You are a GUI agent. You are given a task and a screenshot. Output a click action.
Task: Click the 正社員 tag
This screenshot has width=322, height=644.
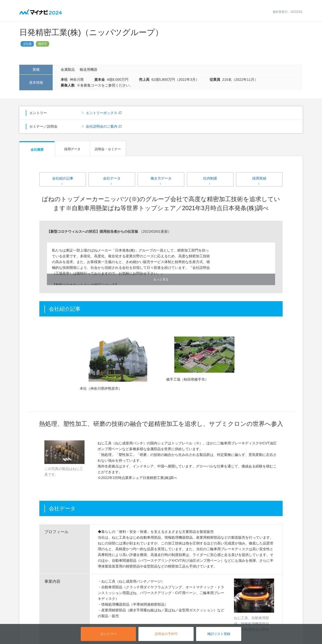point(27,44)
